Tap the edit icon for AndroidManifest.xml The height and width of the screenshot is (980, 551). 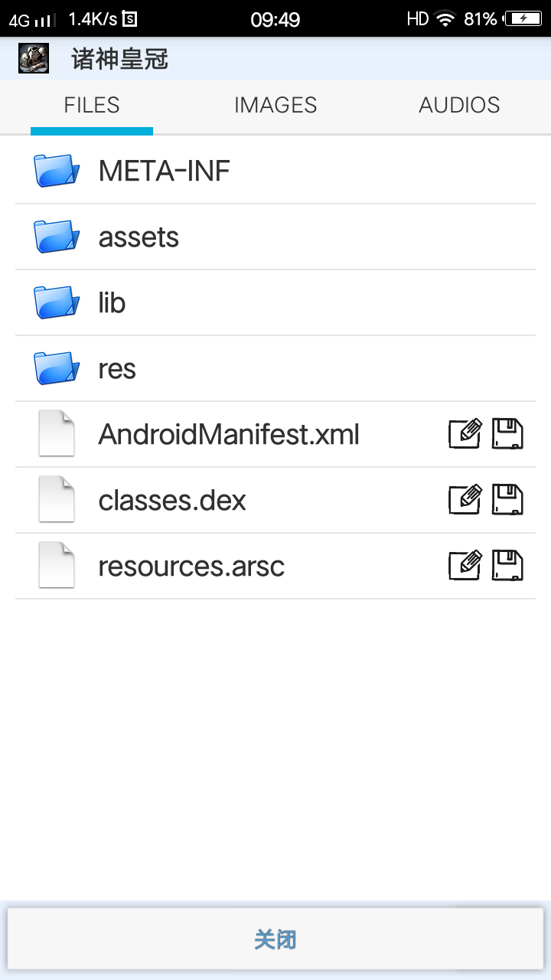[465, 434]
